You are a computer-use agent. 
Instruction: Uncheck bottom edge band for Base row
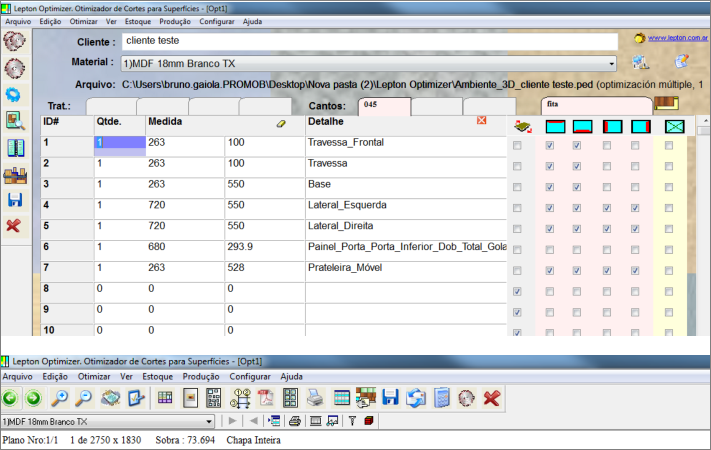pos(577,187)
